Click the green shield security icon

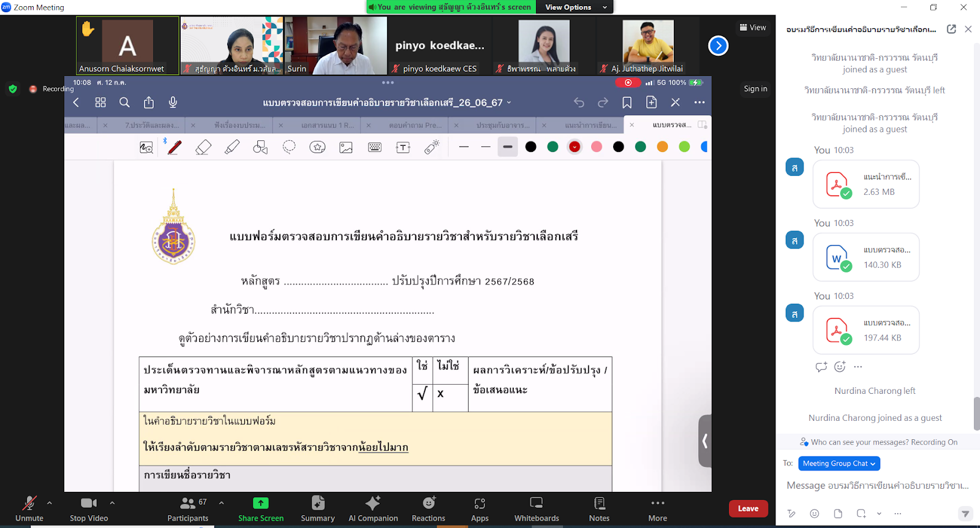(x=13, y=89)
